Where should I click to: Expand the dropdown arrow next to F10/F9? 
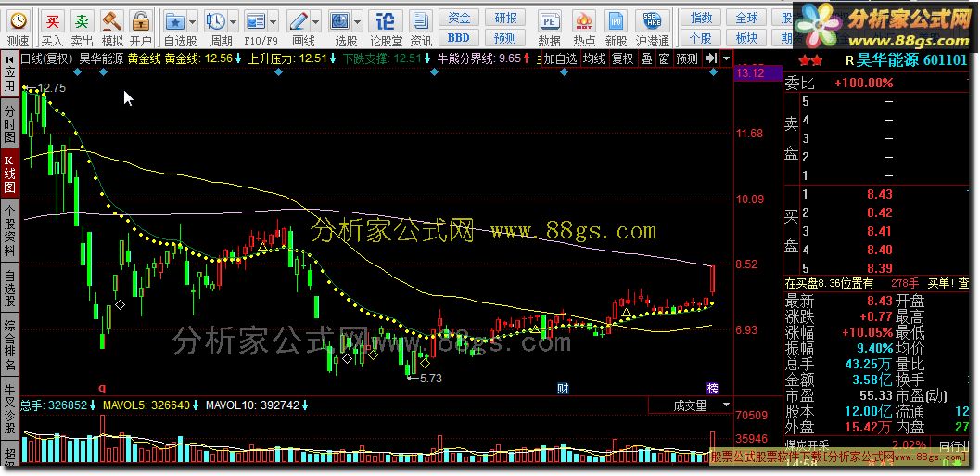[x=275, y=21]
